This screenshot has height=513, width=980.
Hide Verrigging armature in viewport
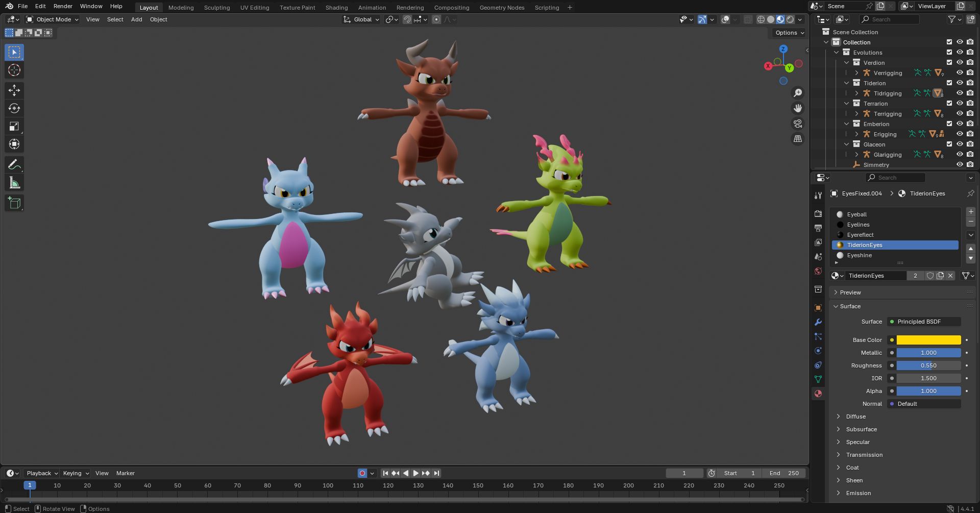(960, 73)
